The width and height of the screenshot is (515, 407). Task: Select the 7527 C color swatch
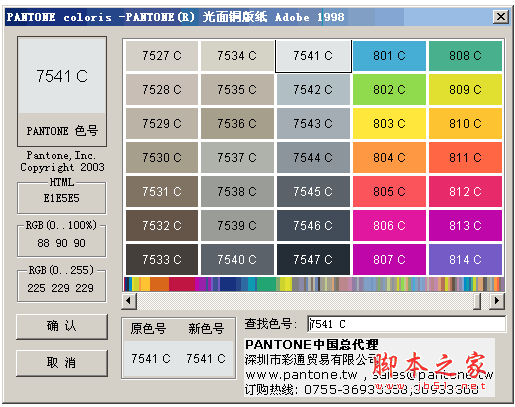[162, 56]
